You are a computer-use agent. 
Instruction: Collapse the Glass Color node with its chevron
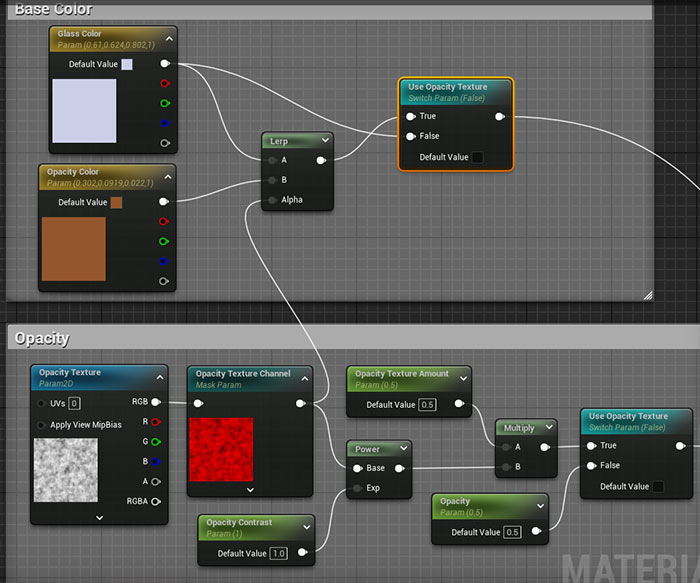point(168,39)
